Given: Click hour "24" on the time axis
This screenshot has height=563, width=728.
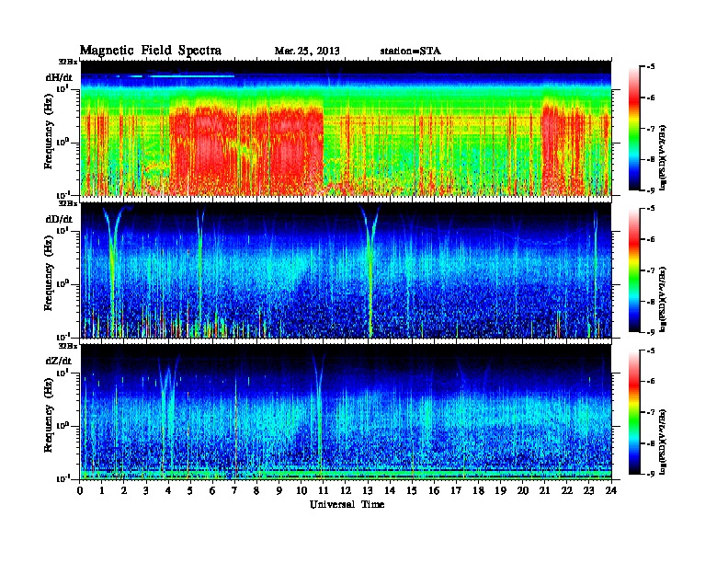Looking at the screenshot, I should 611,490.
